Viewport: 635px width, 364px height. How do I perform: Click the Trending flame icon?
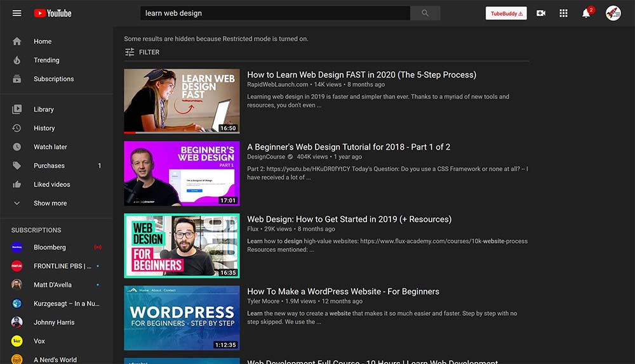point(17,60)
